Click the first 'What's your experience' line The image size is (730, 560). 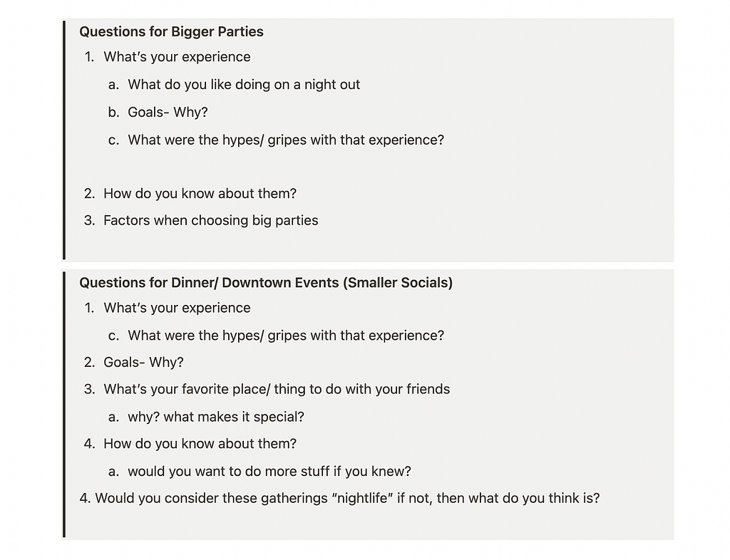[x=177, y=57]
